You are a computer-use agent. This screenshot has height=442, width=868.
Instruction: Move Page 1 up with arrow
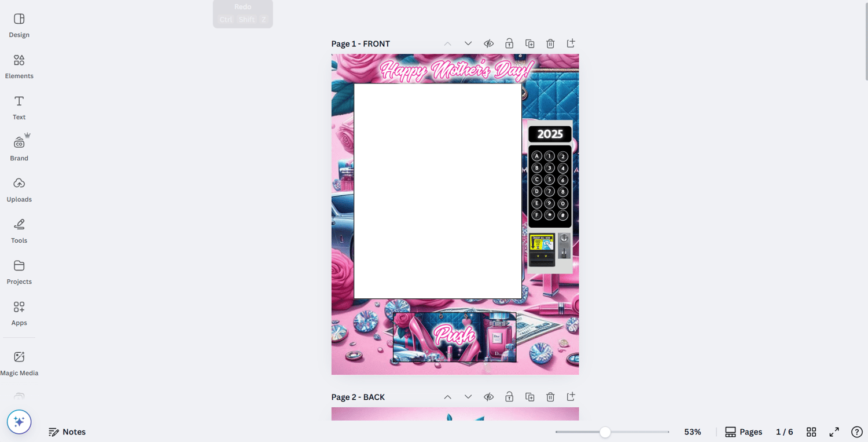(x=447, y=43)
